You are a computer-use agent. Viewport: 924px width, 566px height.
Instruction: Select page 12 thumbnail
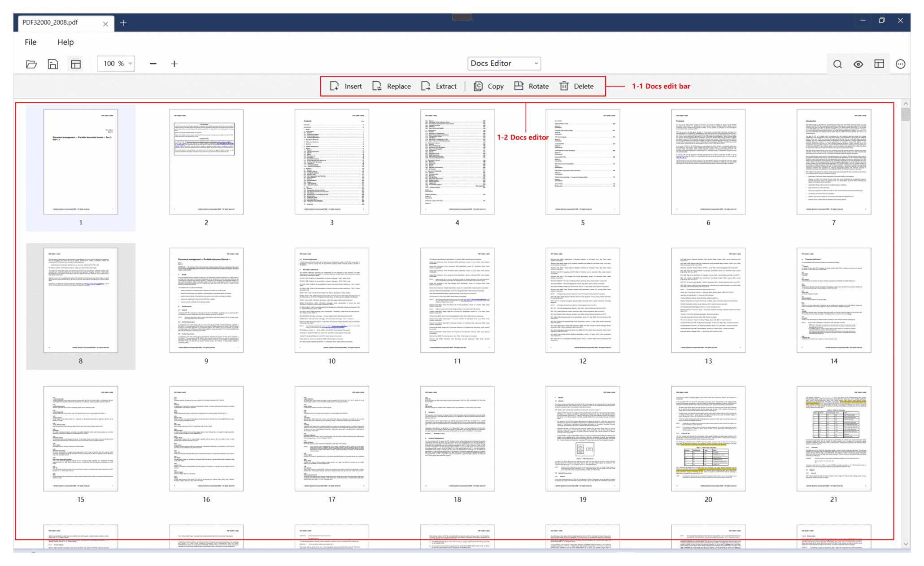click(x=583, y=300)
